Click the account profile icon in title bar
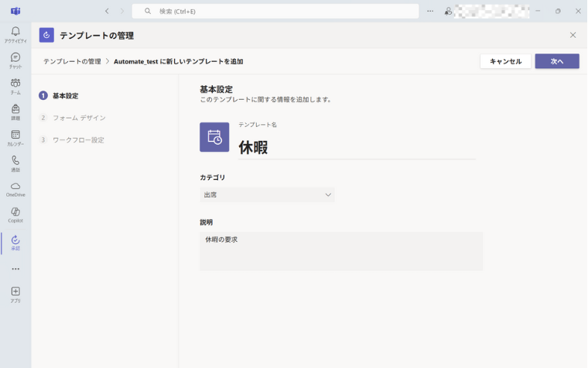Image resolution: width=588 pixels, height=368 pixels. 448,12
